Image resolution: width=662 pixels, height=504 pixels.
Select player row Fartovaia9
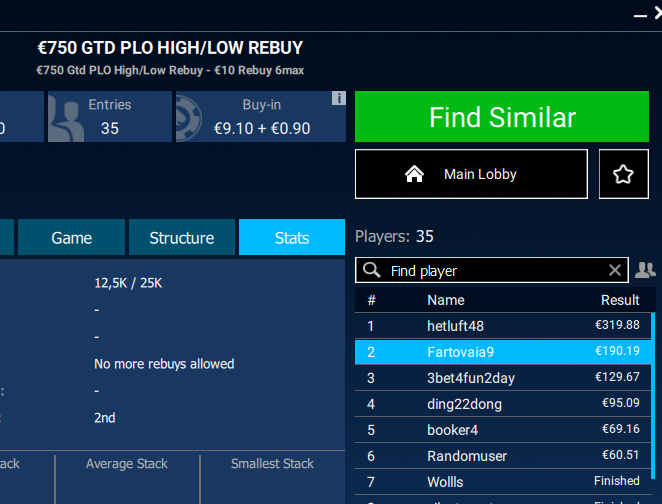(x=503, y=352)
